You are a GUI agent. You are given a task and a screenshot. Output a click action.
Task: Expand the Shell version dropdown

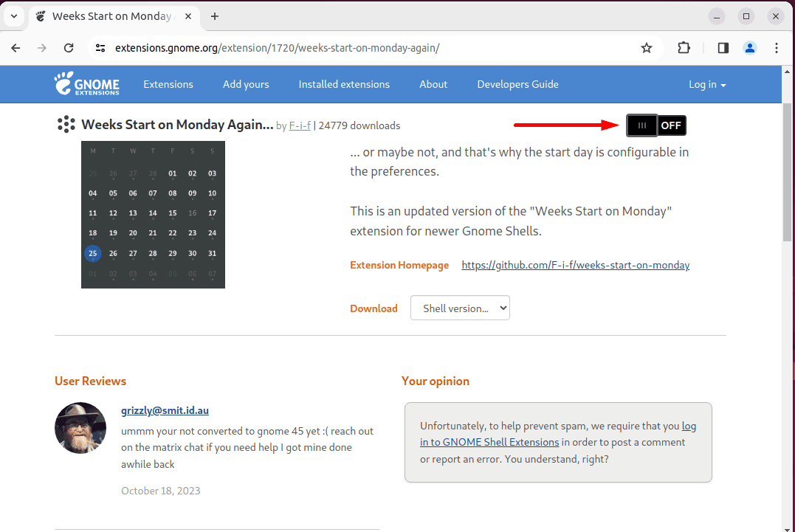pyautogui.click(x=460, y=308)
